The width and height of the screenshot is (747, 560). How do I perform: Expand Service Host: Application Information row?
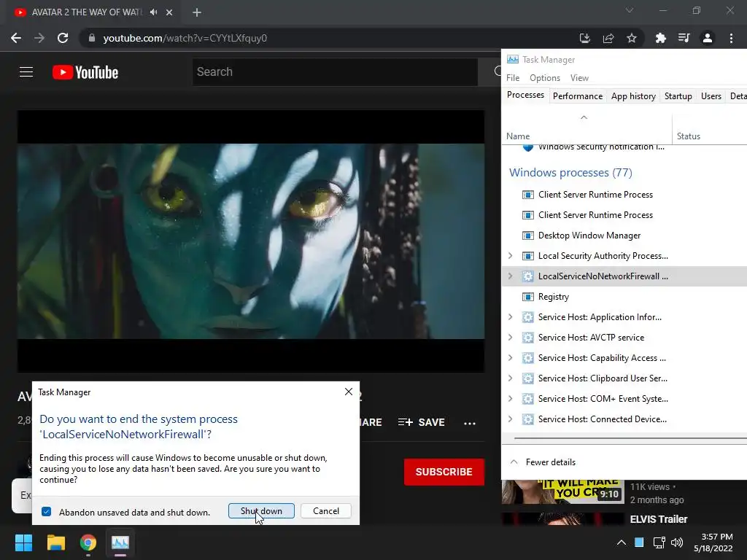(510, 317)
